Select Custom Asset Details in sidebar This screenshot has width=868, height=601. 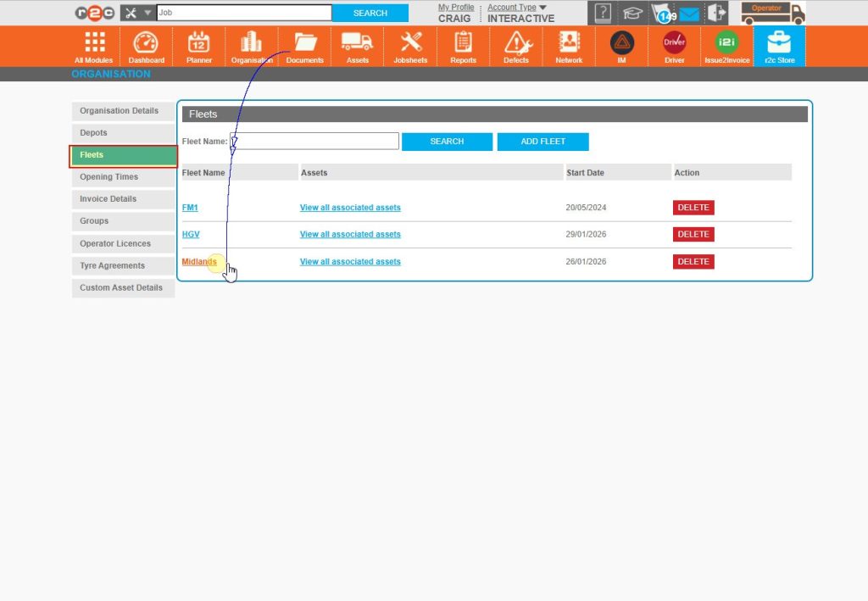pyautogui.click(x=123, y=287)
